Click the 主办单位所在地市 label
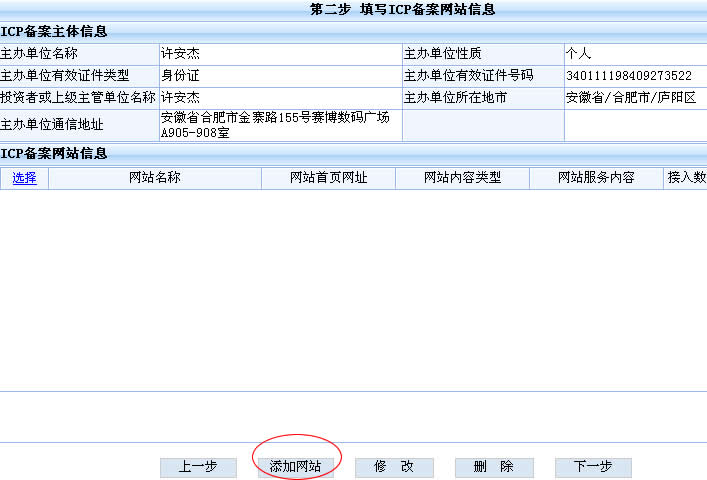Screen dimensions: 707x480 point(455,98)
